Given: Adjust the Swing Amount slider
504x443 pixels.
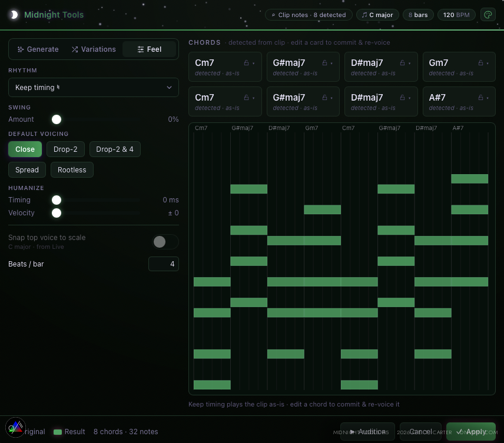Looking at the screenshot, I should (x=57, y=119).
